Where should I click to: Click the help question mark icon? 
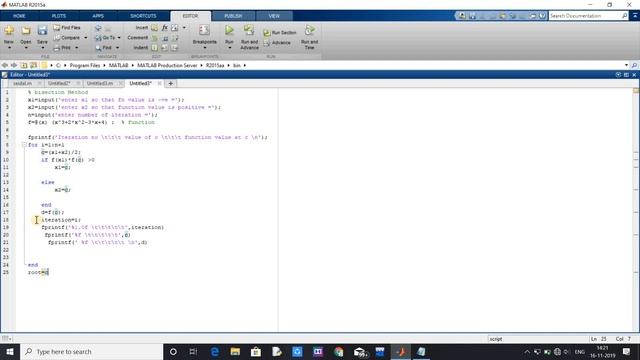(x=542, y=16)
